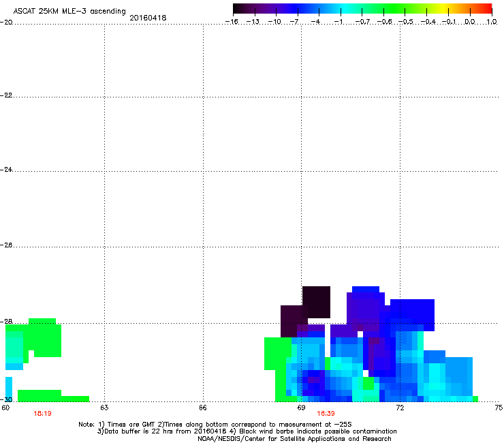
Task: Click the 1.0 color scale label
Action: pos(492,22)
